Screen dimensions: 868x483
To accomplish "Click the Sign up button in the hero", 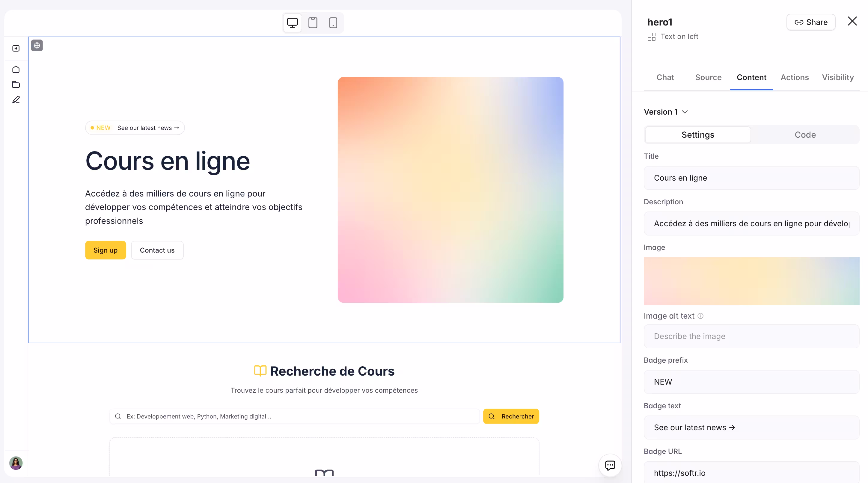I will (105, 250).
